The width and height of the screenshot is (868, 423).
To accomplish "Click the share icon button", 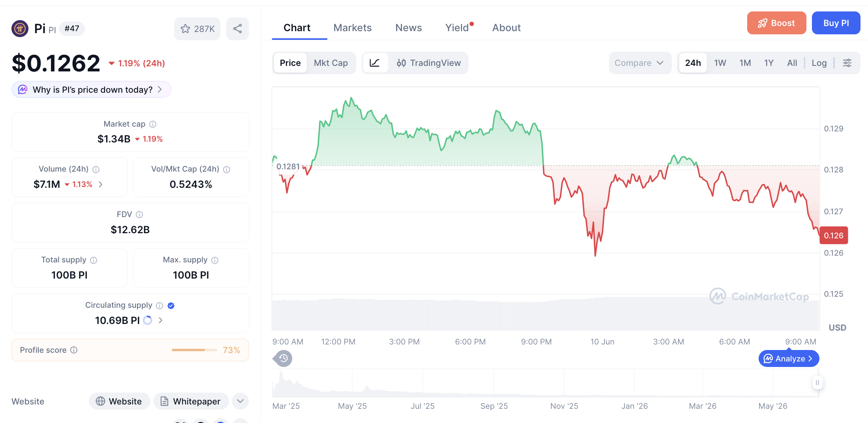I will tap(237, 29).
